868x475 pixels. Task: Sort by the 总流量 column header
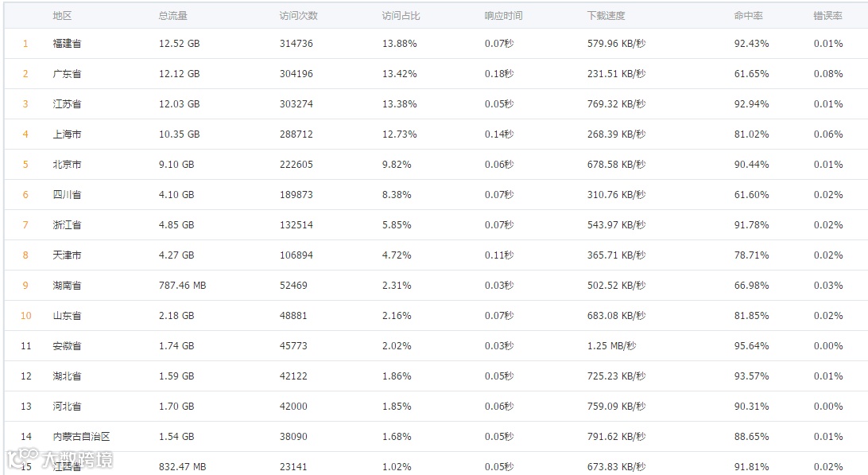click(172, 15)
